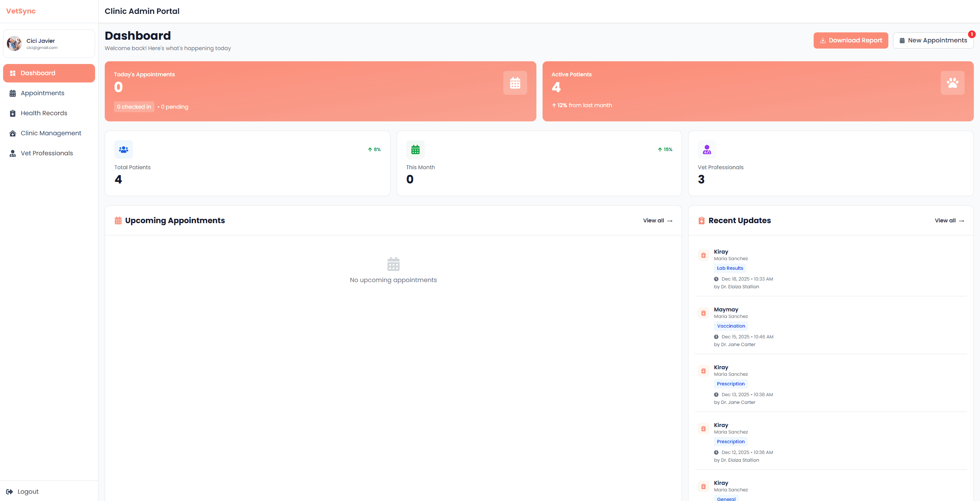Click the Vaccination tag

(x=731, y=326)
